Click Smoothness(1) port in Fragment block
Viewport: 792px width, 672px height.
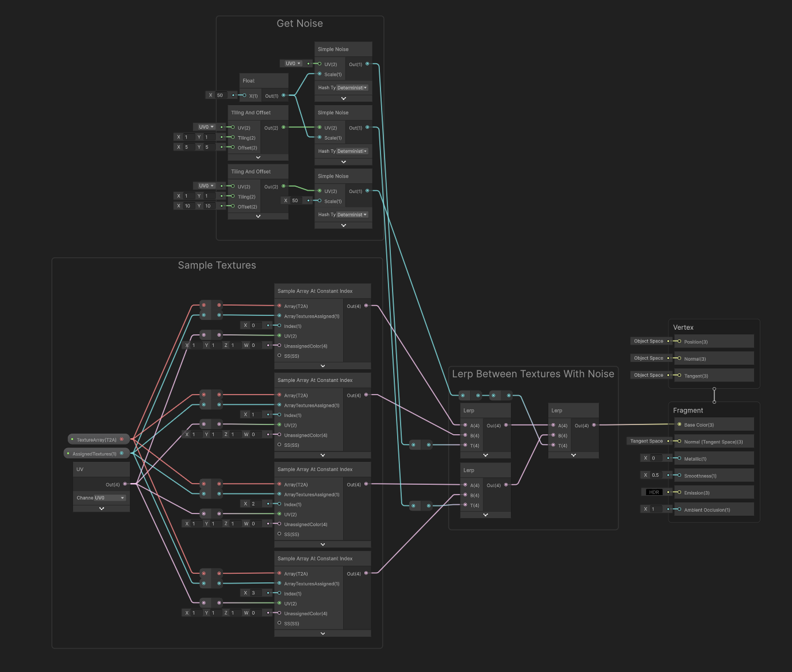679,475
